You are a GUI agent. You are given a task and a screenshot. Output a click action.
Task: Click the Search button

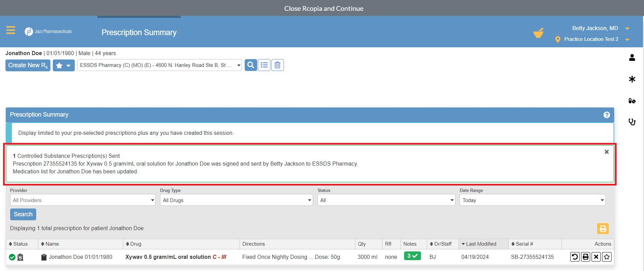(x=23, y=214)
